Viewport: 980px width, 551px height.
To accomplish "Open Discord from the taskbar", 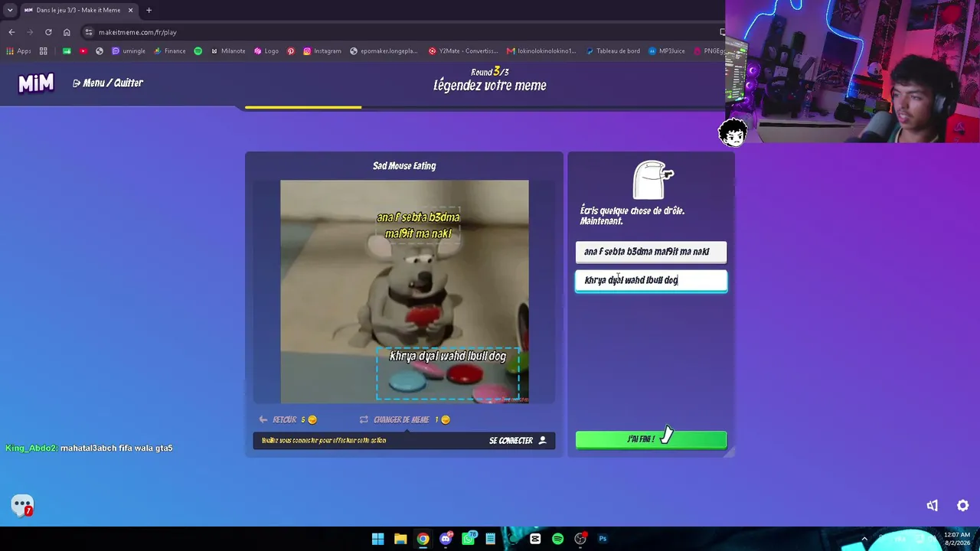I will click(x=446, y=539).
